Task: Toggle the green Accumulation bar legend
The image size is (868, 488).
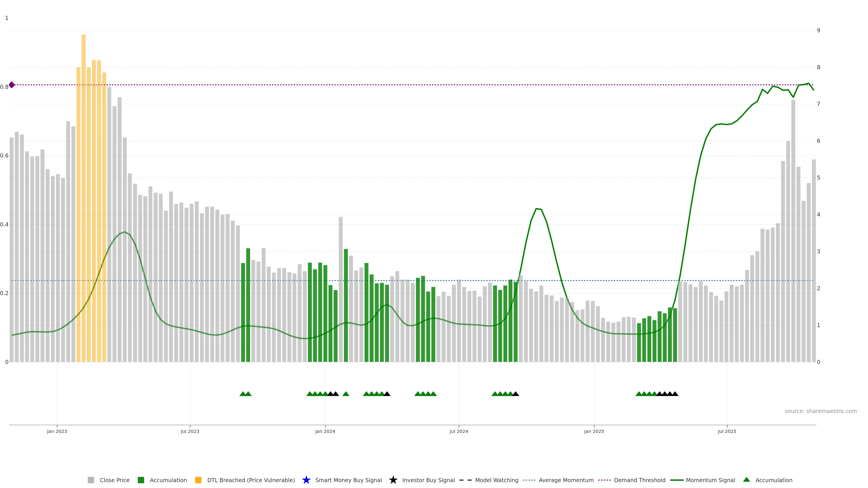Action: pyautogui.click(x=141, y=480)
